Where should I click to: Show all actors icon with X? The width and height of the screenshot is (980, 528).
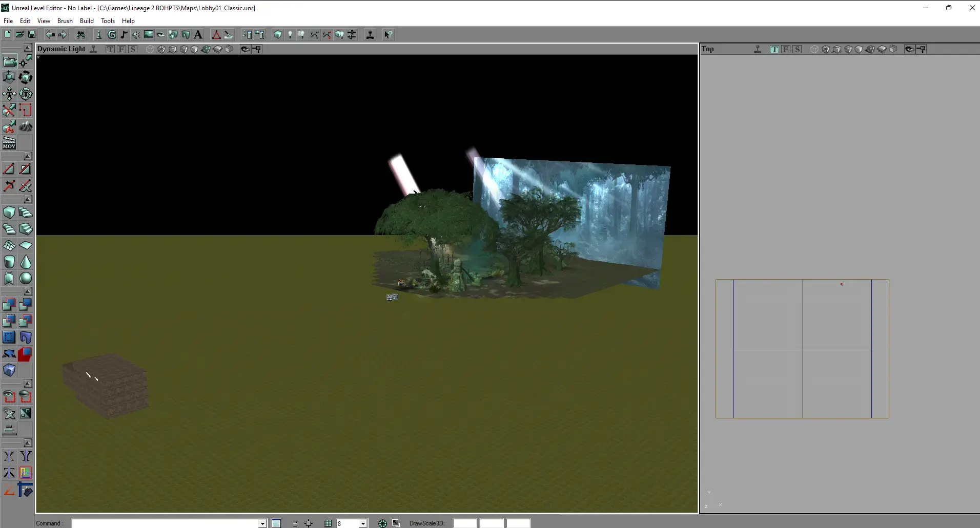pyautogui.click(x=9, y=413)
